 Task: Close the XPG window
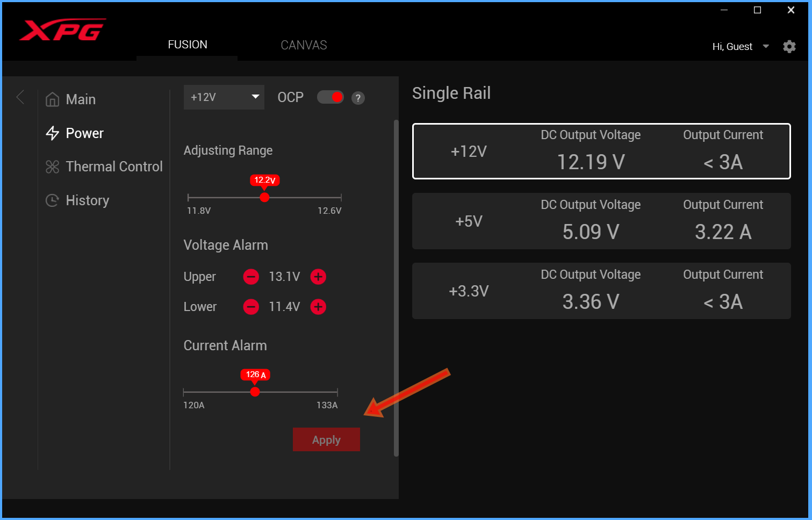791,10
